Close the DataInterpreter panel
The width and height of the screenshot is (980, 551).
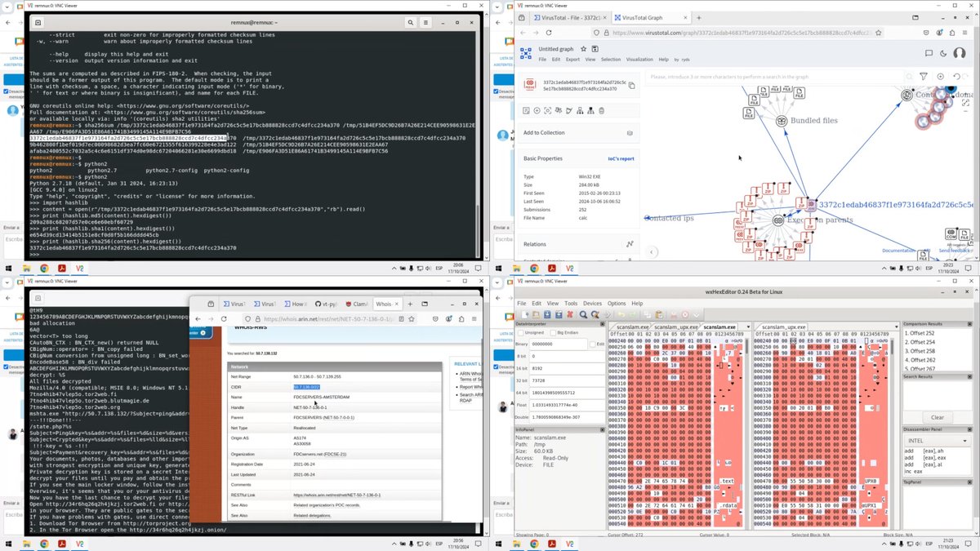coord(604,324)
